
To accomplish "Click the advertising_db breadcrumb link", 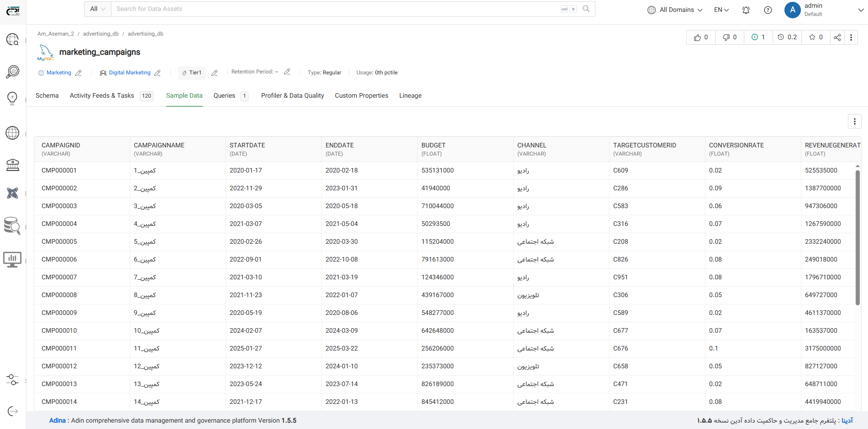I will pyautogui.click(x=100, y=34).
